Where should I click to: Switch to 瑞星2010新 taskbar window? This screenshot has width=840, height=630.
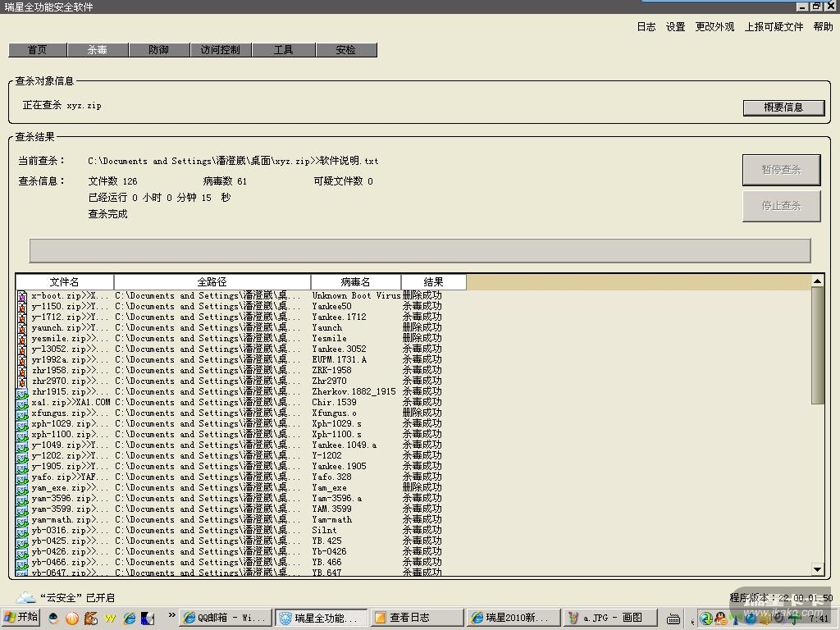pos(513,618)
